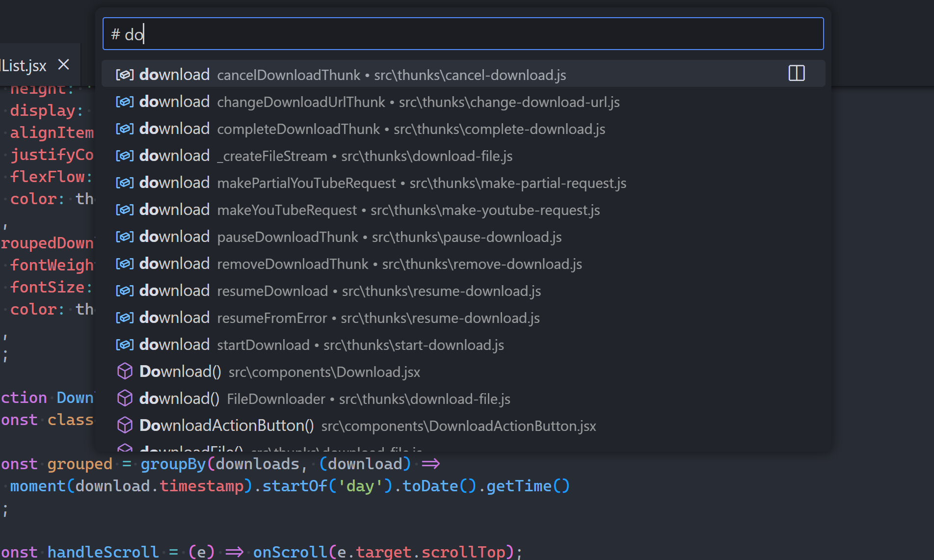Close the List.jsx editor tab
This screenshot has width=934, height=560.
(x=64, y=65)
